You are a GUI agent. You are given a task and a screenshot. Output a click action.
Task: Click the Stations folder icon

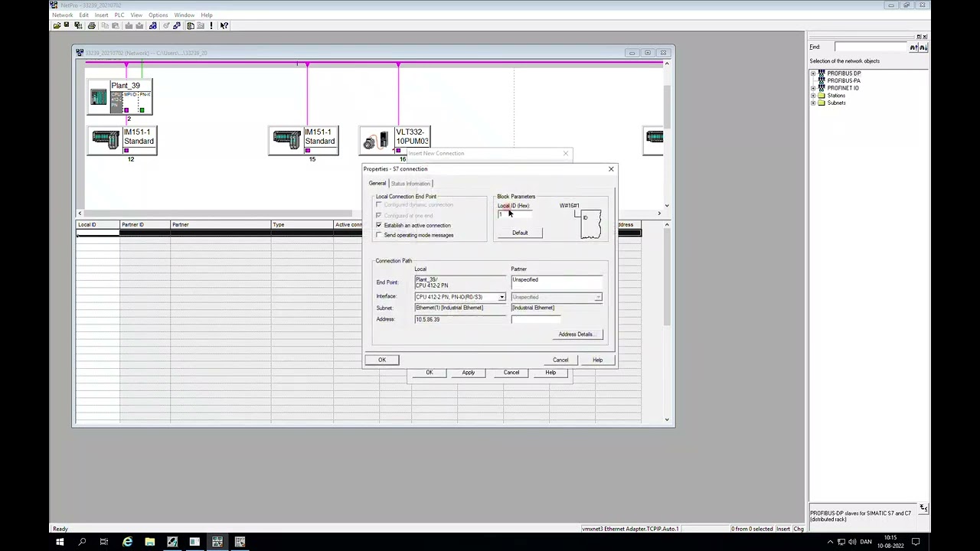822,96
